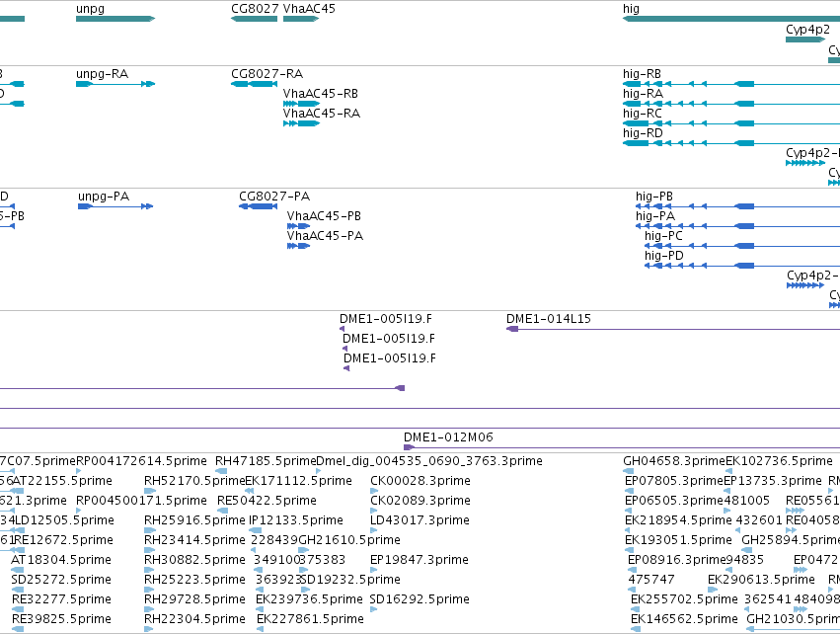Select the RH47185.5prime EST
840x634 pixels.
[221, 471]
